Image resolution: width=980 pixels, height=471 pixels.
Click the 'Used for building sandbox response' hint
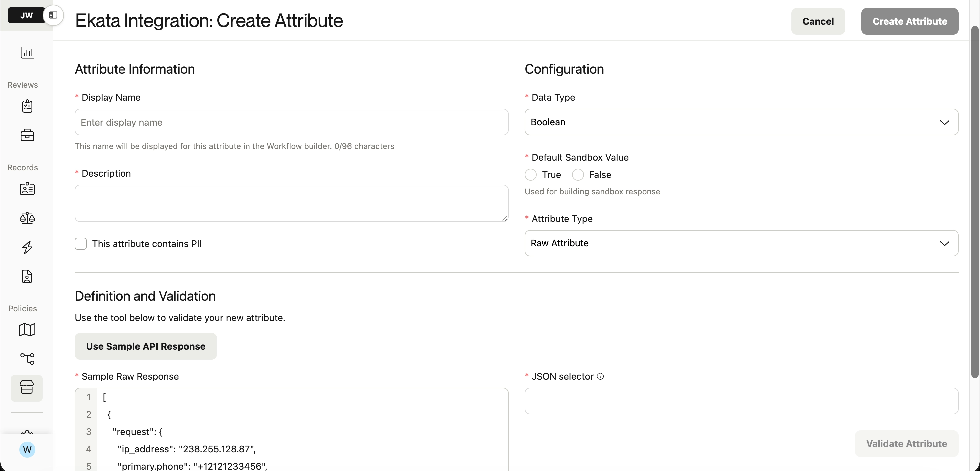coord(592,191)
